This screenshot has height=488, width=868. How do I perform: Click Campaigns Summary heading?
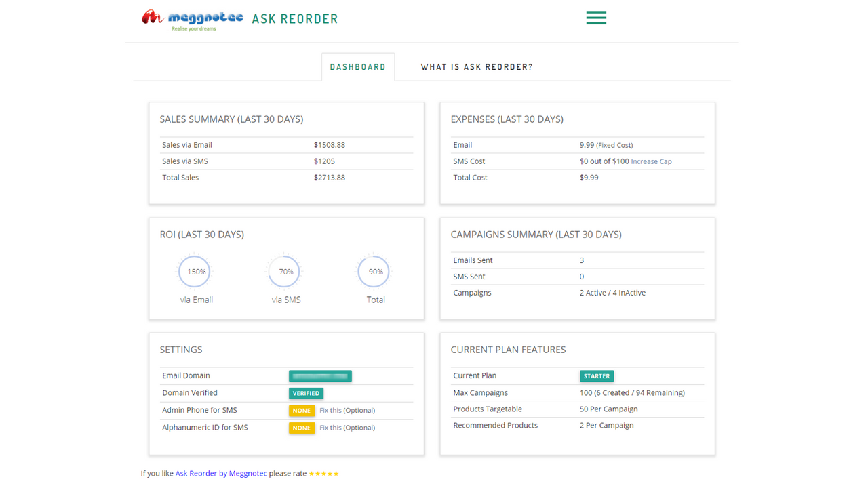536,235
